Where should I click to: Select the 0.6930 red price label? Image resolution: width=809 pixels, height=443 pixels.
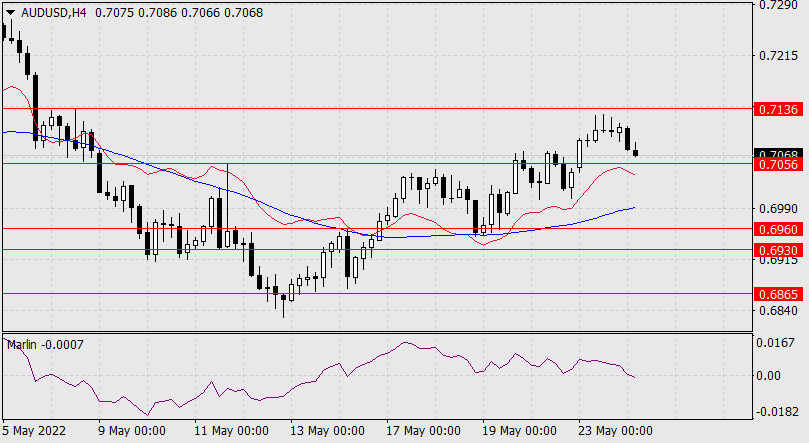pyautogui.click(x=779, y=251)
